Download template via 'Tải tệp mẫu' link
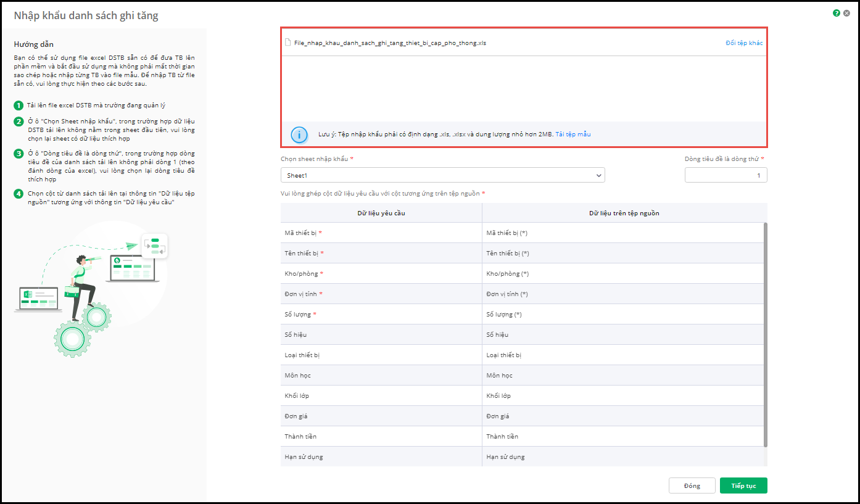 pyautogui.click(x=573, y=134)
